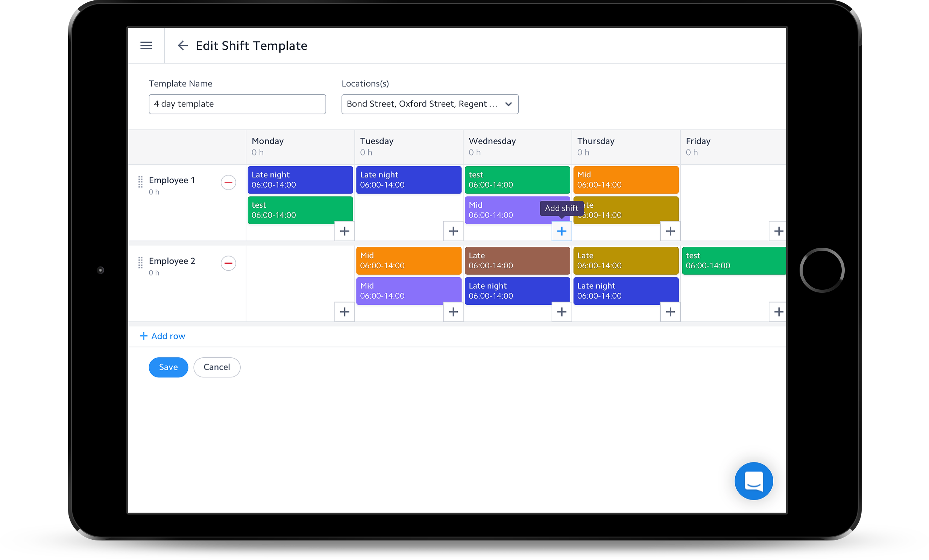Remove Employee 2 row with minus icon
The height and width of the screenshot is (560, 929).
(x=228, y=263)
